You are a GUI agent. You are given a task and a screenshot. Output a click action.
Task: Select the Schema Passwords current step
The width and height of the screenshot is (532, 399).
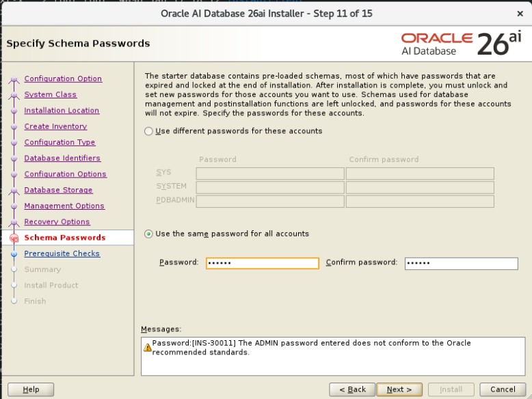65,238
